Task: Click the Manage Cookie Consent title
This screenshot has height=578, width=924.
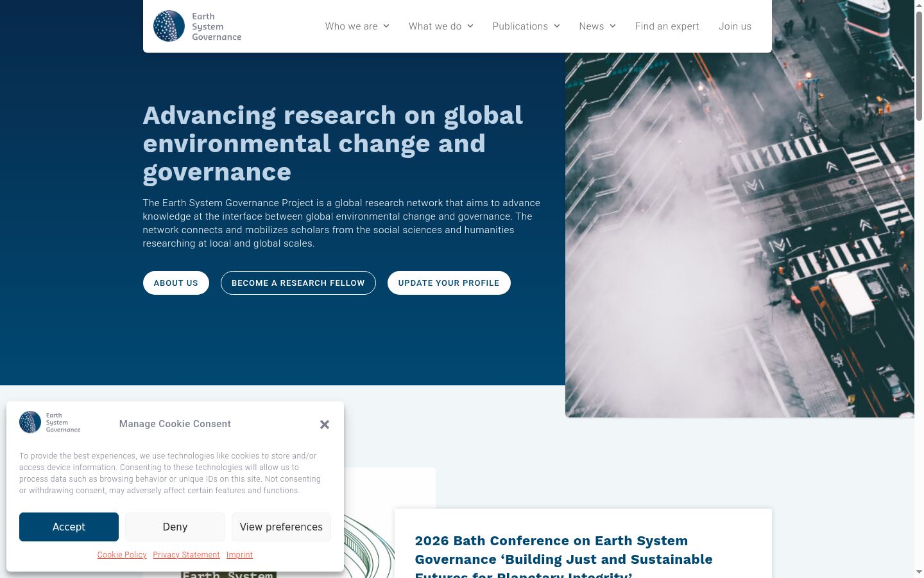Action: click(175, 424)
